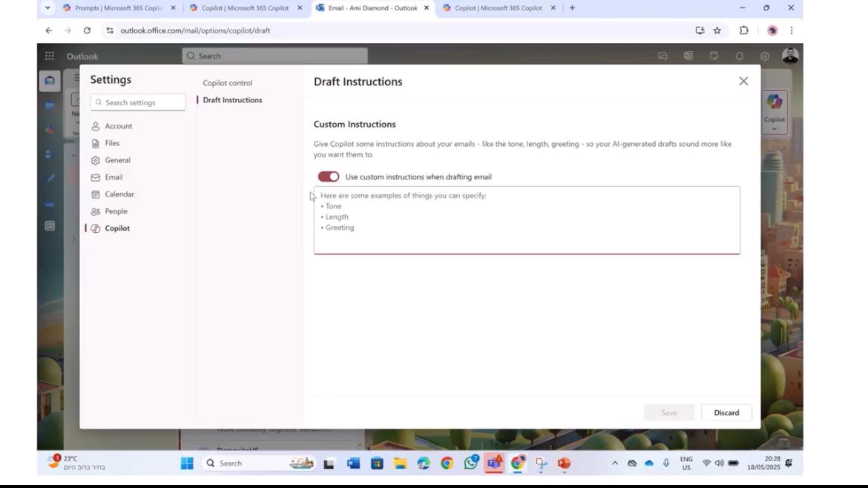Close the Settings dialog
This screenshot has height=488, width=868.
[x=743, y=82]
